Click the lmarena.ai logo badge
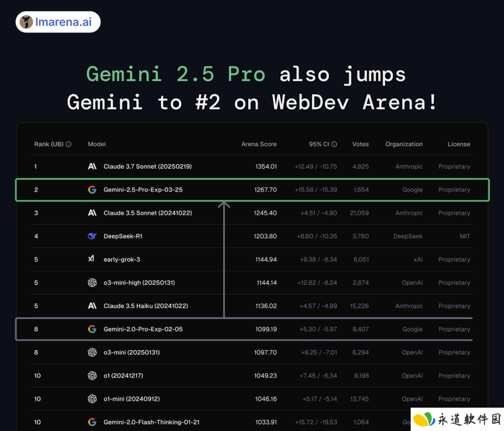Screen dimensions: 504x431 point(58,22)
